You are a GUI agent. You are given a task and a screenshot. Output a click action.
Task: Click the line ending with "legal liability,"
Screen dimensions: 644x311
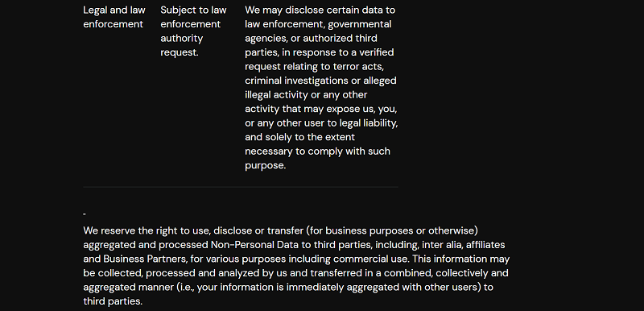(x=321, y=122)
